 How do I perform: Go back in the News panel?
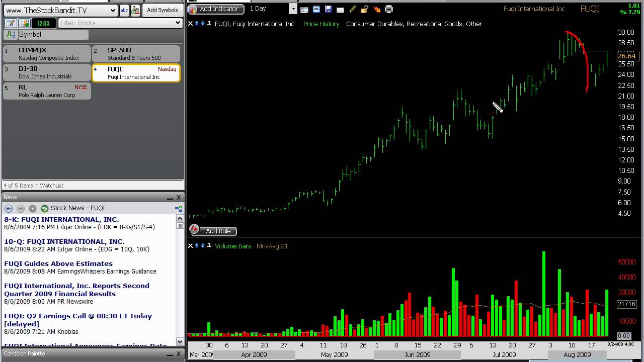pos(9,208)
